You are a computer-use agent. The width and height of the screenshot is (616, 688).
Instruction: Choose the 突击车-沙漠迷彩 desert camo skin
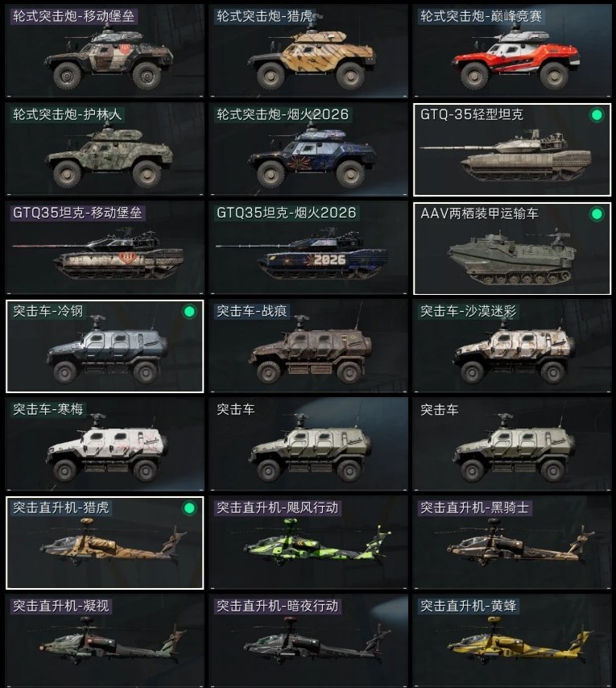point(512,346)
